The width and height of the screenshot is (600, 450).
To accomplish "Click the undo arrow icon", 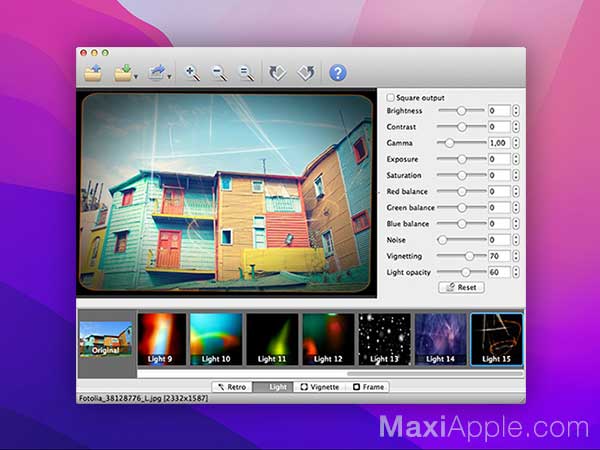I will (x=279, y=72).
